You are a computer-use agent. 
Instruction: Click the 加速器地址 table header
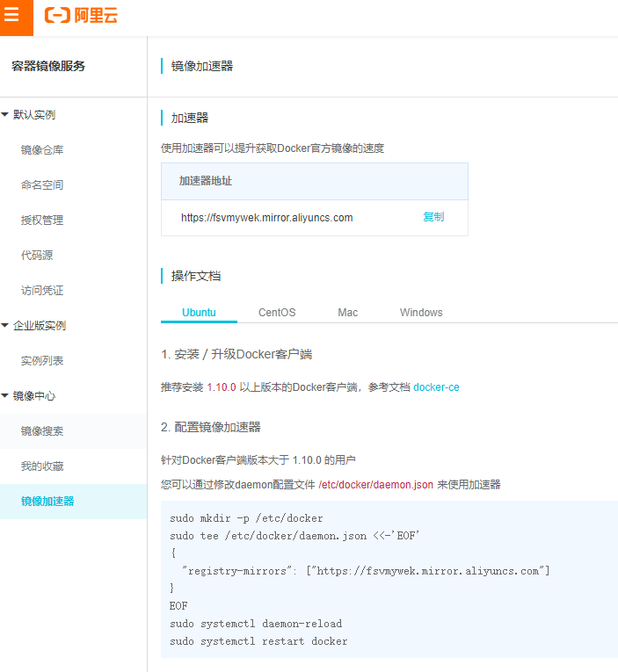coord(315,181)
